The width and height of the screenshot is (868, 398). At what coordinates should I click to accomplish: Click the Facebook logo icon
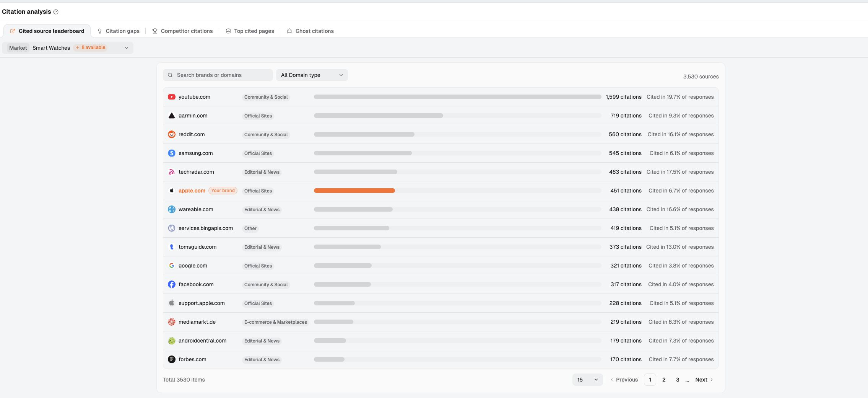click(x=172, y=284)
